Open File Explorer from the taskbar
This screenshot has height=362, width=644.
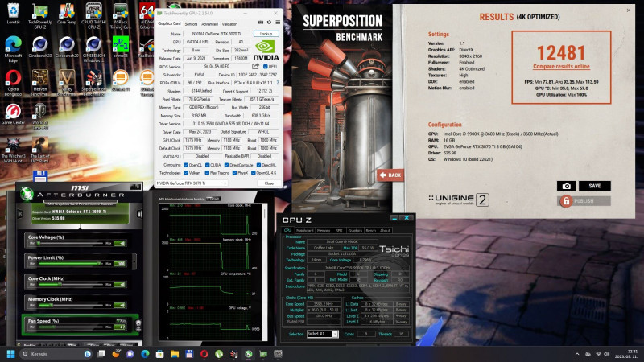pos(175,354)
